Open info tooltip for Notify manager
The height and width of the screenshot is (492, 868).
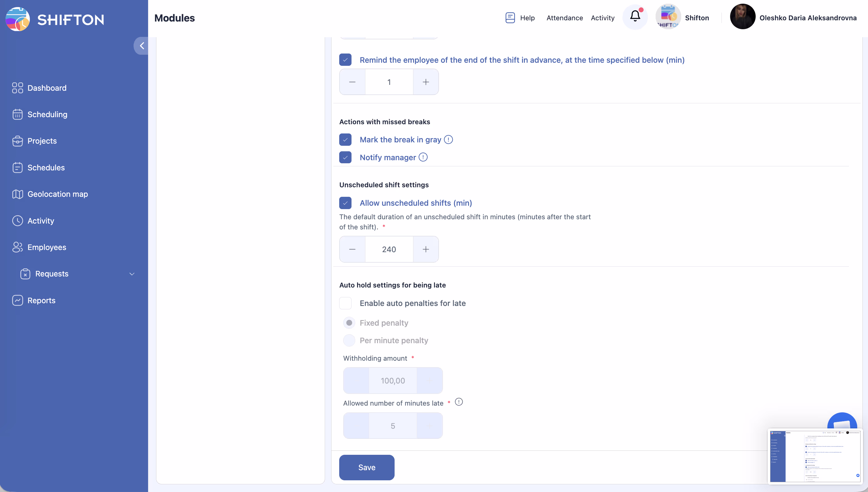(423, 157)
